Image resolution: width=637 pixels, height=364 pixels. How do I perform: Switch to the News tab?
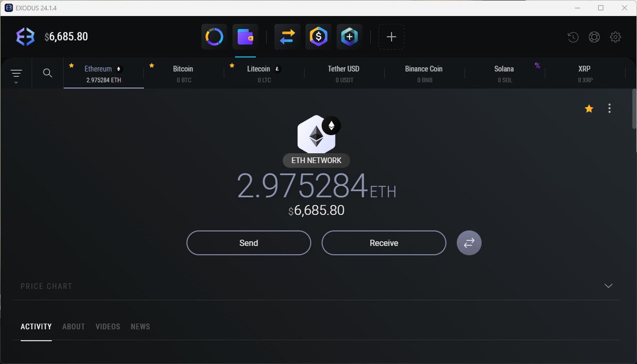[x=141, y=327]
